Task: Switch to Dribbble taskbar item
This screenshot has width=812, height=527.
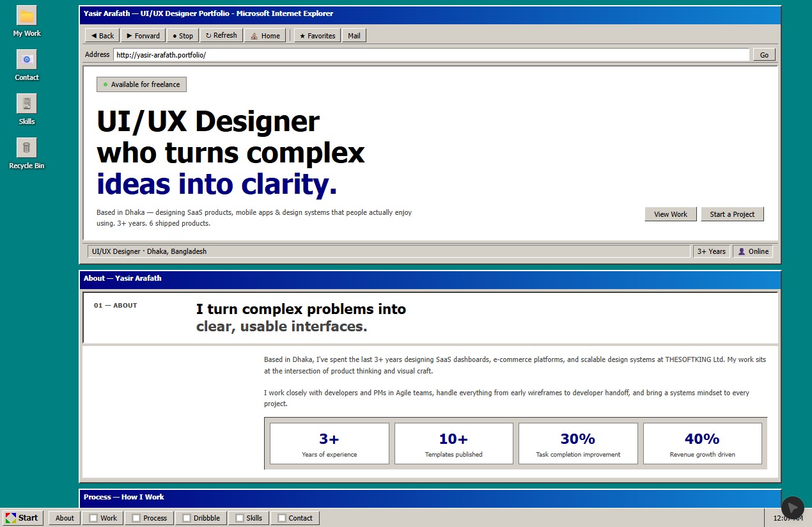Action: [x=201, y=518]
